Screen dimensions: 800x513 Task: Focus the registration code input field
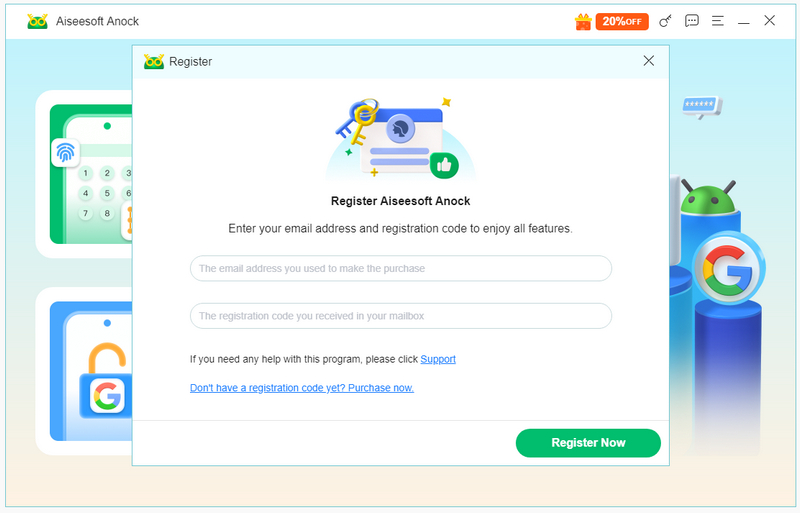400,316
